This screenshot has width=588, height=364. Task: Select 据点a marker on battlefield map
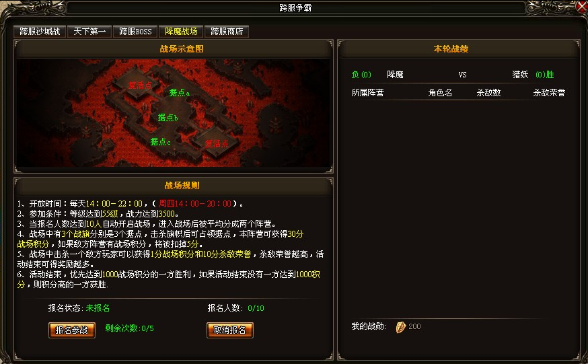(x=179, y=93)
